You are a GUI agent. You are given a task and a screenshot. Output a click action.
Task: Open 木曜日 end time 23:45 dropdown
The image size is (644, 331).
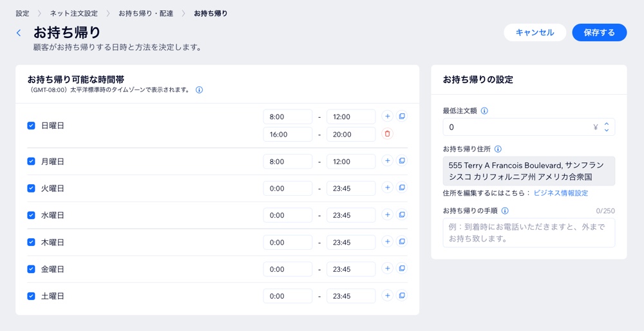(350, 243)
